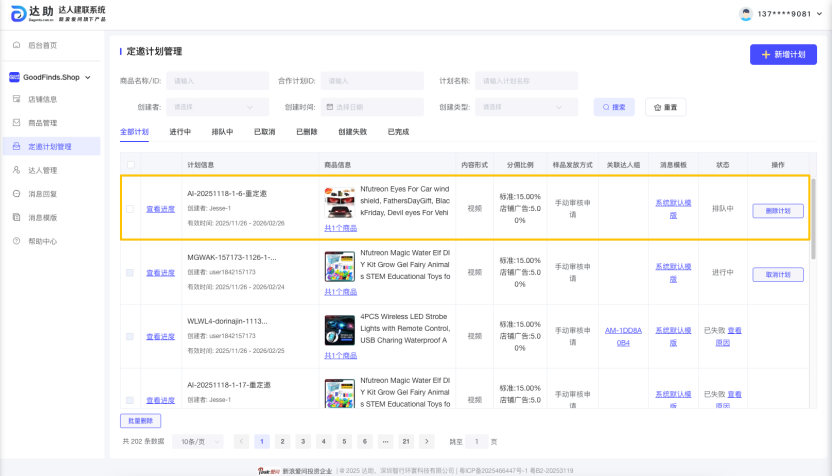Image resolution: width=832 pixels, height=476 pixels.
Task: Click the 新增计划 button
Action: point(783,55)
